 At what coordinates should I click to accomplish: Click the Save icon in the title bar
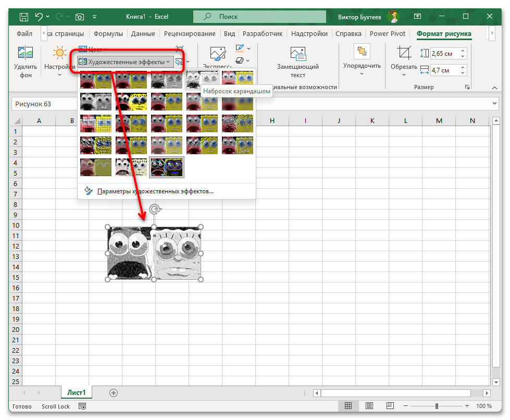pyautogui.click(x=24, y=17)
